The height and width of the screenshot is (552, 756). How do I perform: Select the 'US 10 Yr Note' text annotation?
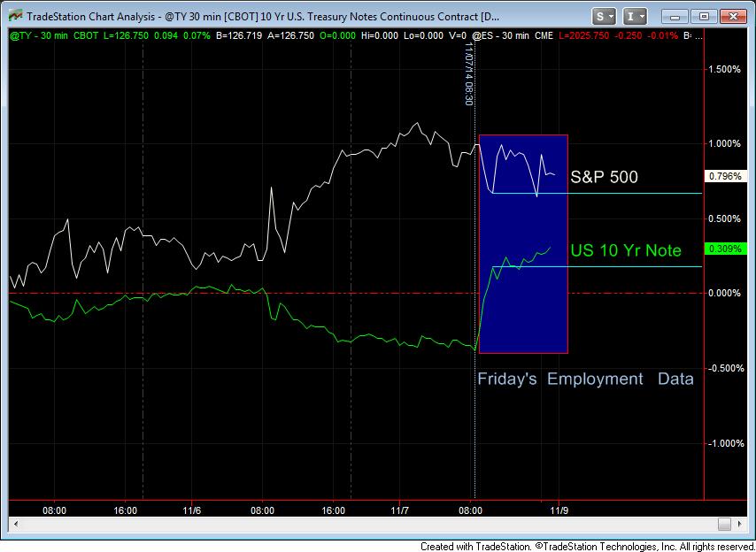click(626, 250)
